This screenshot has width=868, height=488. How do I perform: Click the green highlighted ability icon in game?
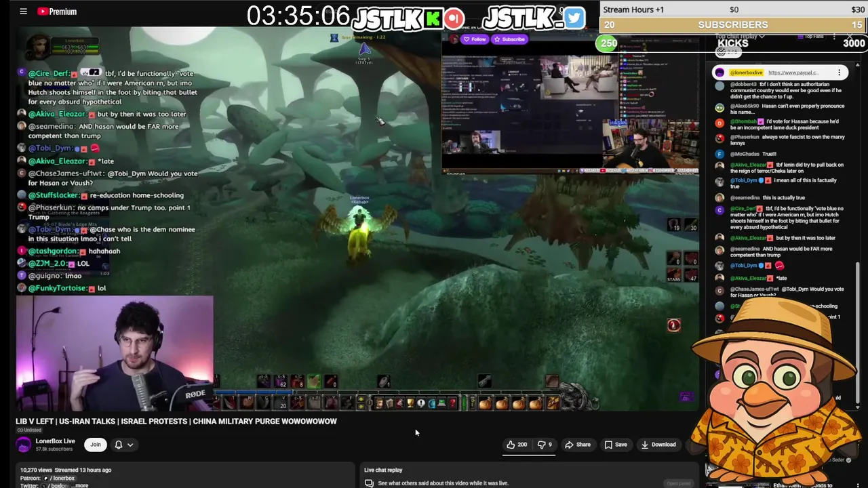point(314,382)
